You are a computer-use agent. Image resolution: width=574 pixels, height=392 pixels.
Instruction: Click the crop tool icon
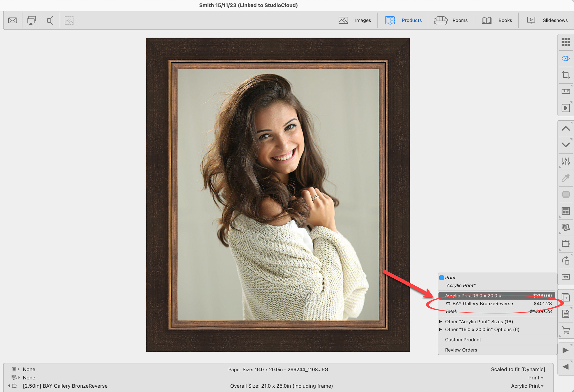tap(565, 75)
